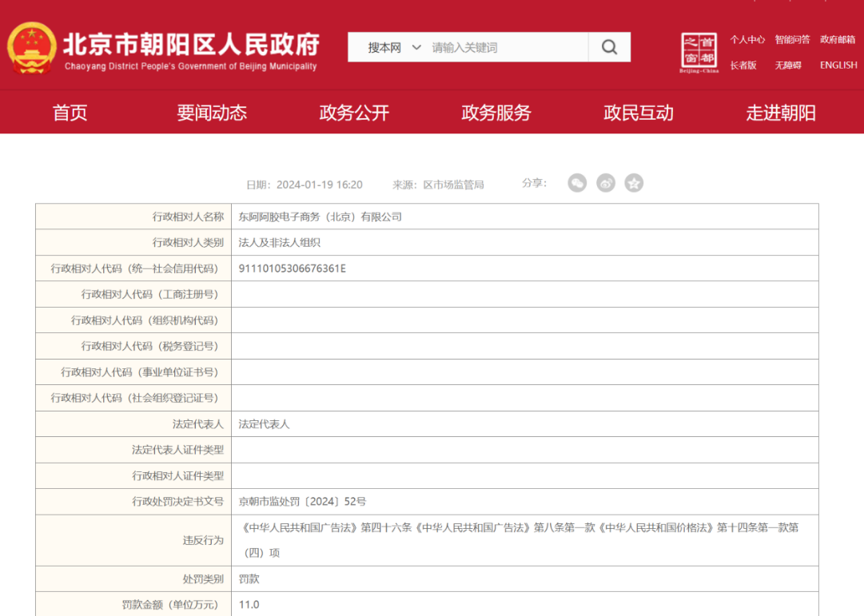Share the page via WeChat icon
The height and width of the screenshot is (616, 864).
[x=577, y=184]
